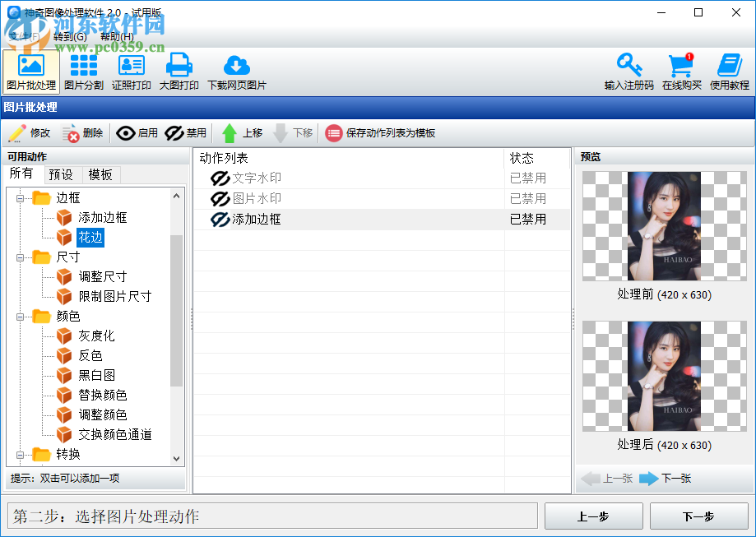The image size is (756, 537).
Task: Toggle disabled eye icon of 文字水印
Action: 220,178
